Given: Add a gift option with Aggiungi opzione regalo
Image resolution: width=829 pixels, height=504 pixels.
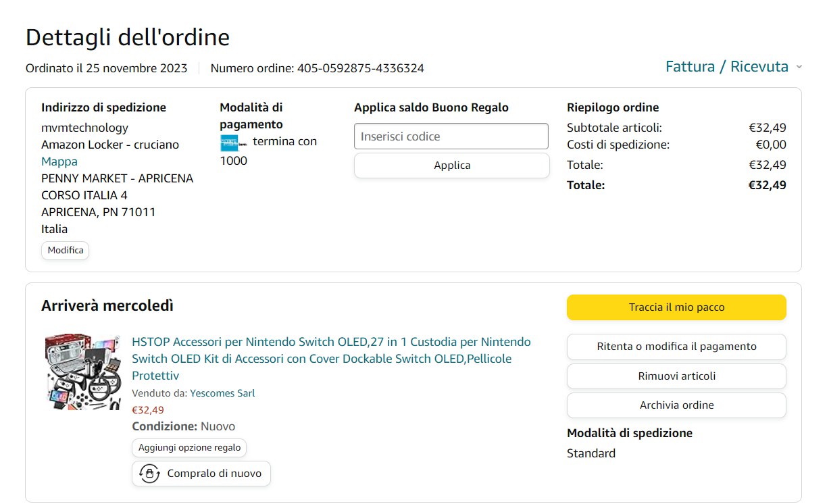Looking at the screenshot, I should pyautogui.click(x=189, y=447).
